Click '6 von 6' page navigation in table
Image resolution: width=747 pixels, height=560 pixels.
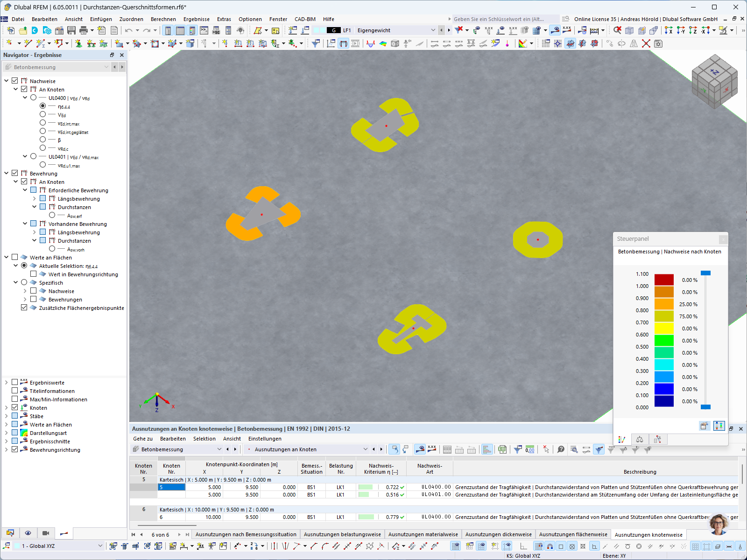pyautogui.click(x=161, y=534)
